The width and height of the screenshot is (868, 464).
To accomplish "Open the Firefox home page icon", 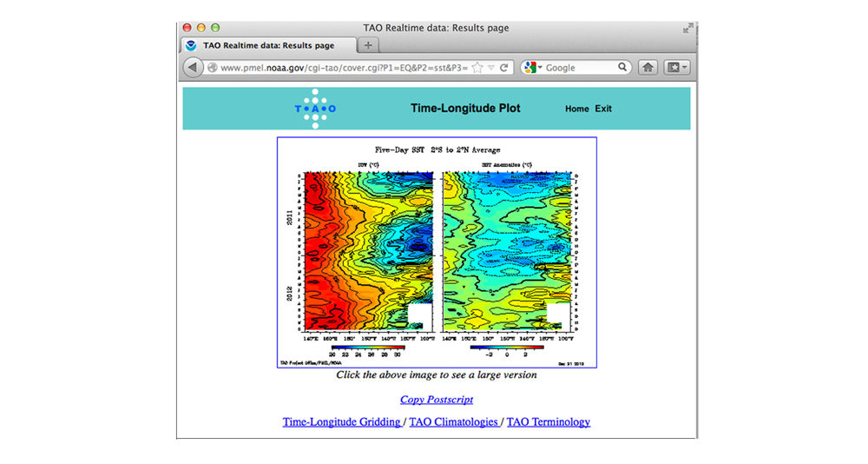I will (x=648, y=68).
